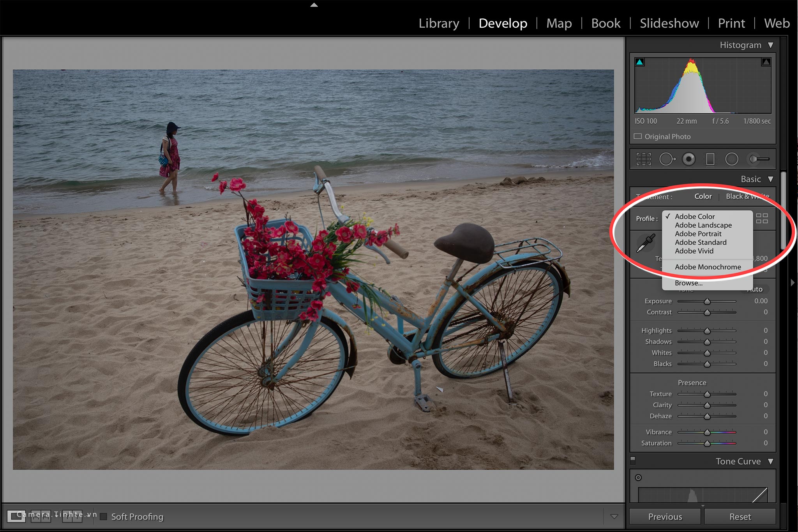Select the Radial Filter tool

[x=731, y=159]
